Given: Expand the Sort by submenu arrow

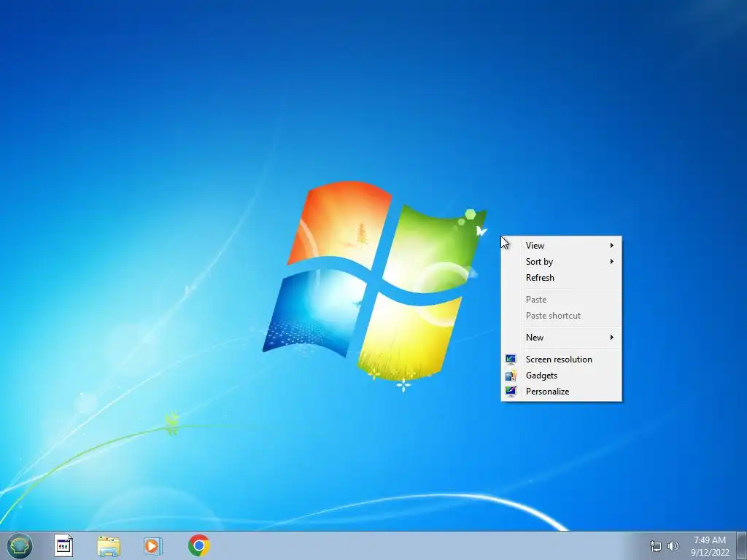Looking at the screenshot, I should click(x=612, y=262).
